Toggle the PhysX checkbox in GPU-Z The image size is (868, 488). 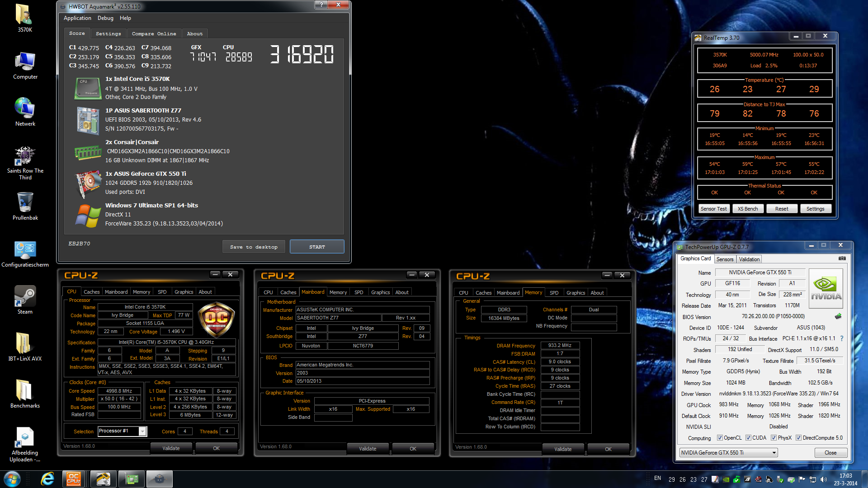tap(774, 438)
